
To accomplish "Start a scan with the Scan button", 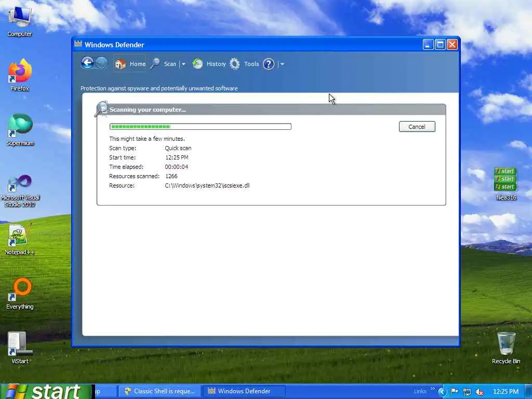I will coord(164,64).
